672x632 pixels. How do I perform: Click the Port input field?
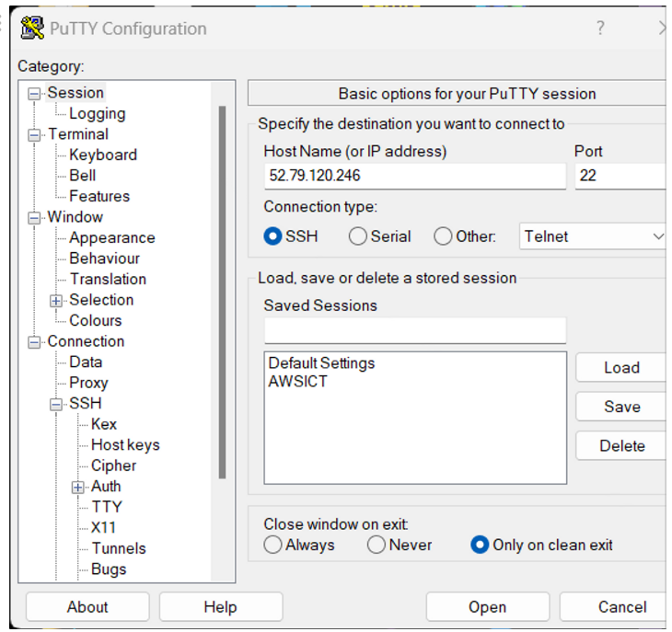click(x=620, y=176)
